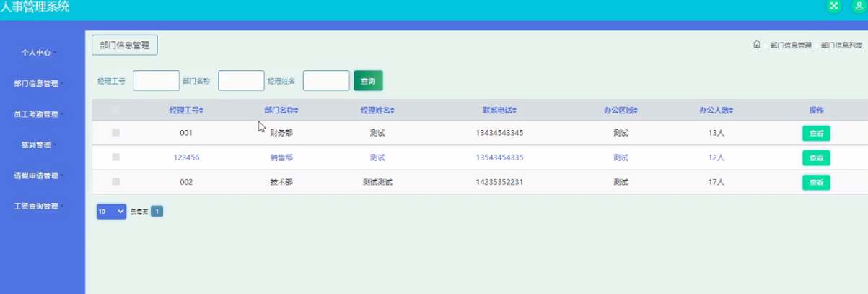This screenshot has width=868, height=294.
Task: Expand the 请假申请管理 sidebar menu
Action: point(39,176)
